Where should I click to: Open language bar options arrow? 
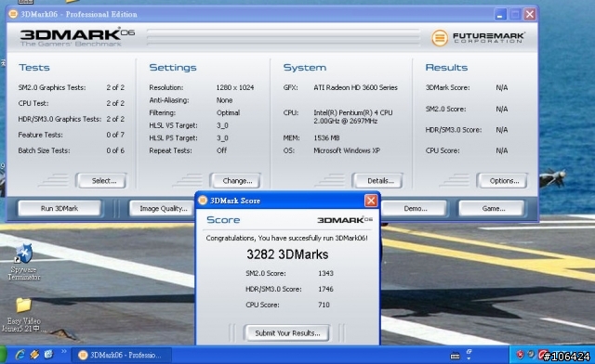coord(469,358)
